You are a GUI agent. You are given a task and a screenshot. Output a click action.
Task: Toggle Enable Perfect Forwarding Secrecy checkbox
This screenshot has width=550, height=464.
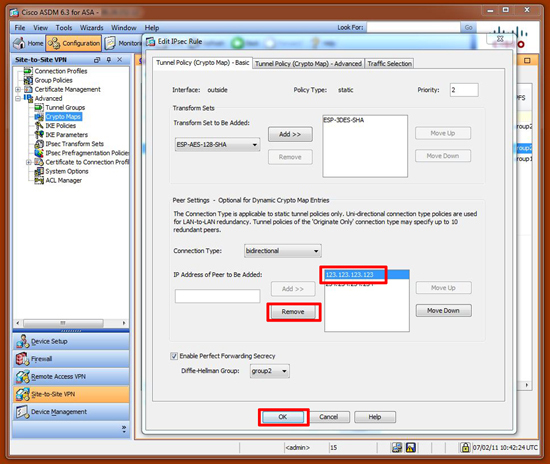coord(174,356)
